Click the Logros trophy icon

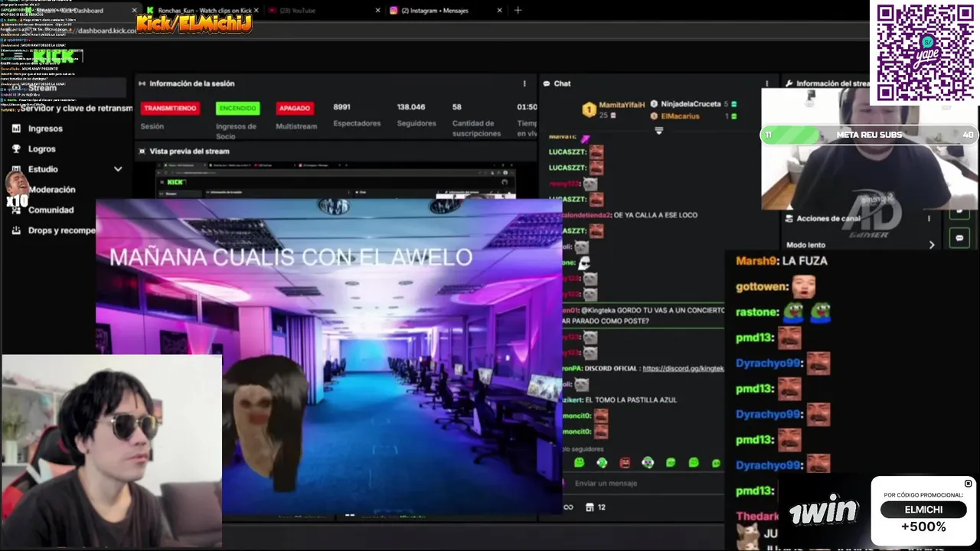pos(16,149)
